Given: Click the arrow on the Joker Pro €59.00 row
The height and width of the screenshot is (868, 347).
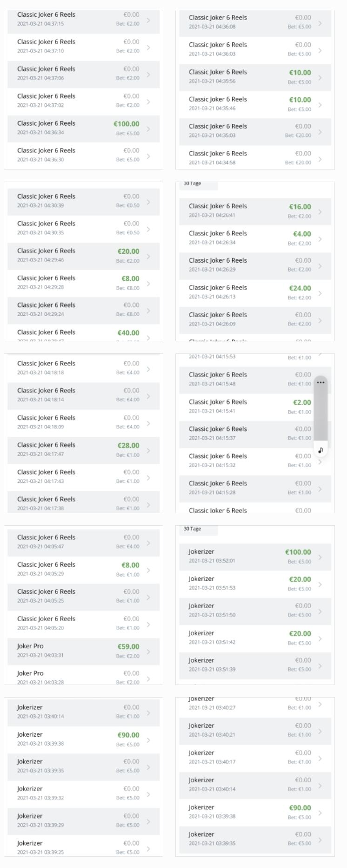Looking at the screenshot, I should tap(148, 651).
